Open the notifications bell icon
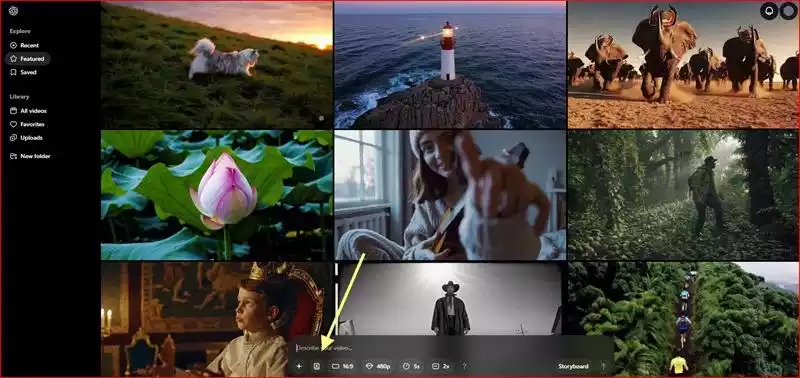Viewport: 800px width, 378px height. pos(769,11)
